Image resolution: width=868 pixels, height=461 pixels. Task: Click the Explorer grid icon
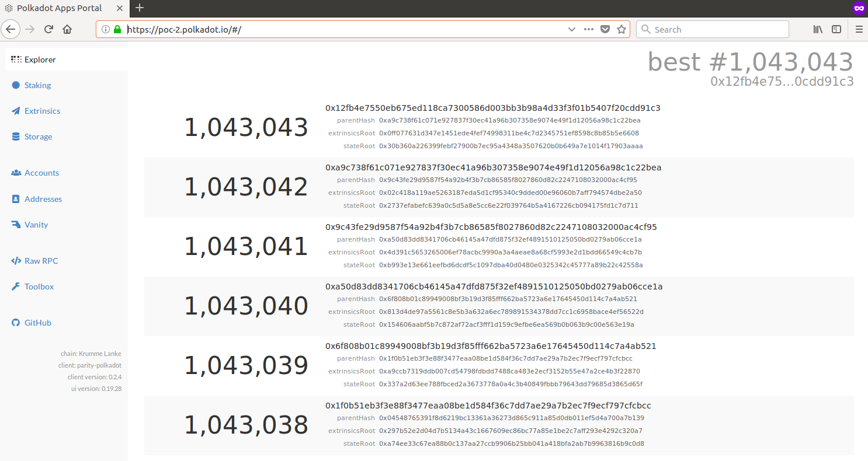click(16, 60)
